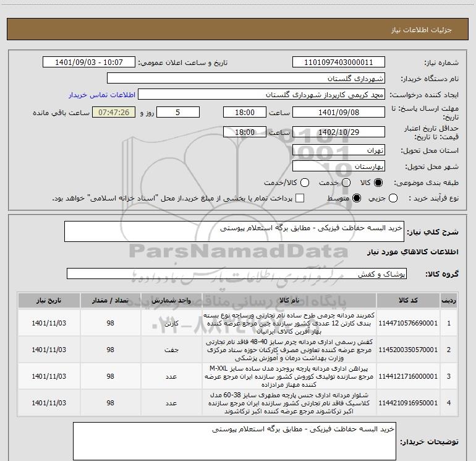
Task: Click the ردیف column header
Action: (449, 300)
